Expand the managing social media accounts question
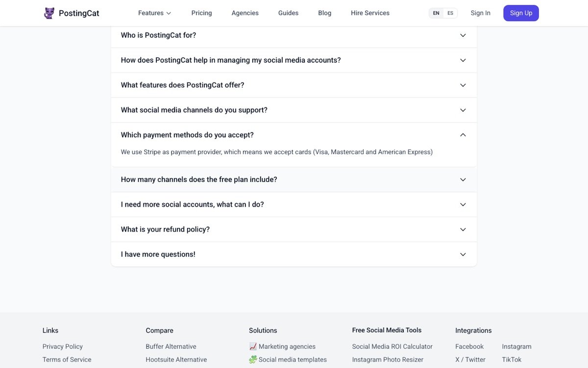 (294, 60)
